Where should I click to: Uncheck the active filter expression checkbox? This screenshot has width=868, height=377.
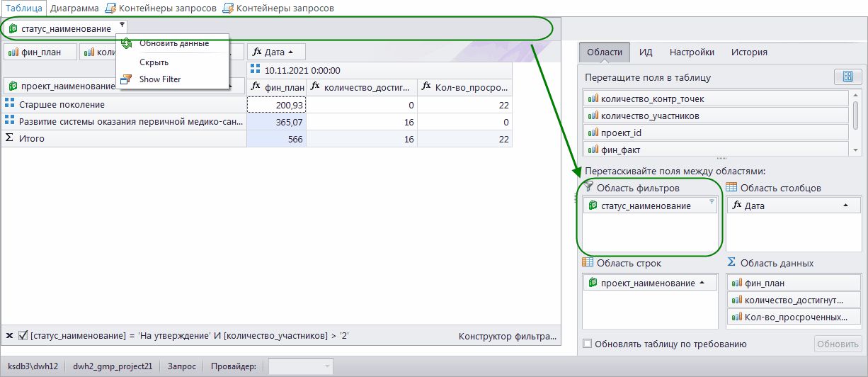(23, 336)
